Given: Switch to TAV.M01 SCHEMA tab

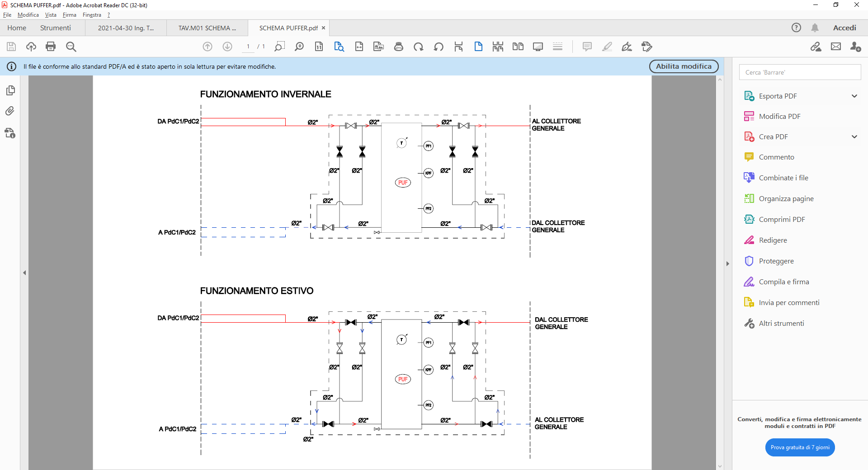Looking at the screenshot, I should pos(207,28).
